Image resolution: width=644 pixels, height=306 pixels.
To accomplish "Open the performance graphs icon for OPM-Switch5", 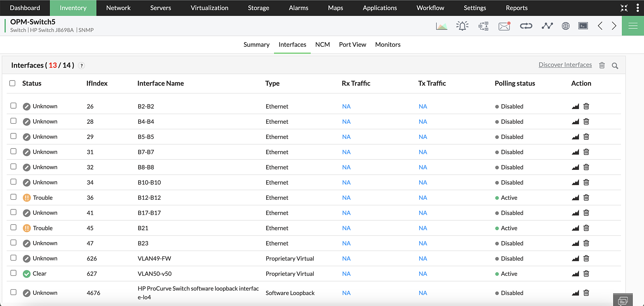I will point(441,26).
